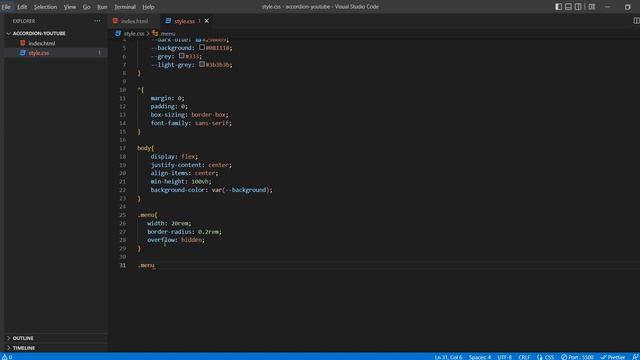Open the View menu

point(70,7)
